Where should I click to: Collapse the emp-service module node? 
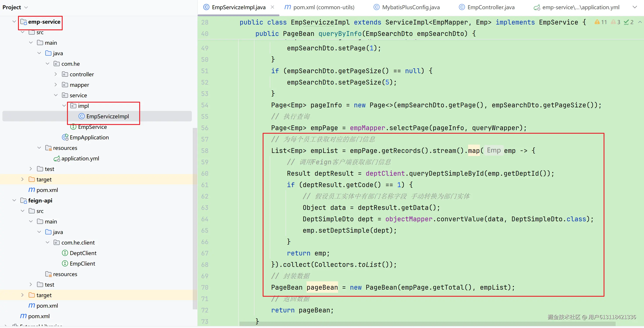click(14, 22)
